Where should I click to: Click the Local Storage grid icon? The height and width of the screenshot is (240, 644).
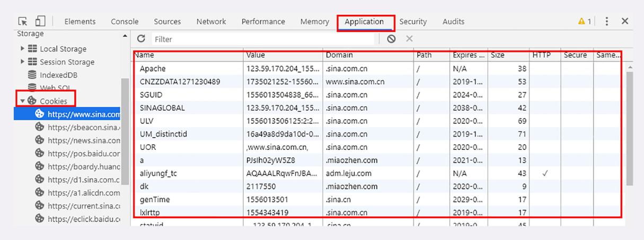32,49
